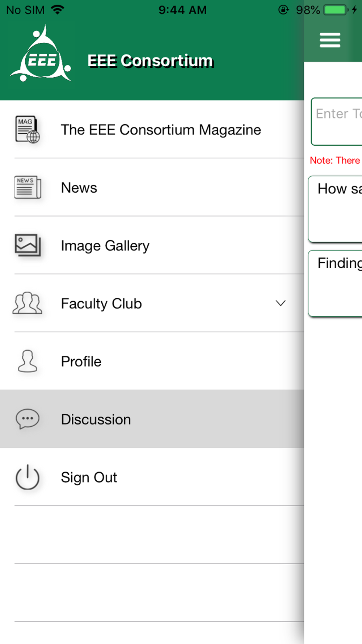
Task: Open the 'How sa...' discussion card
Action: coord(335,209)
